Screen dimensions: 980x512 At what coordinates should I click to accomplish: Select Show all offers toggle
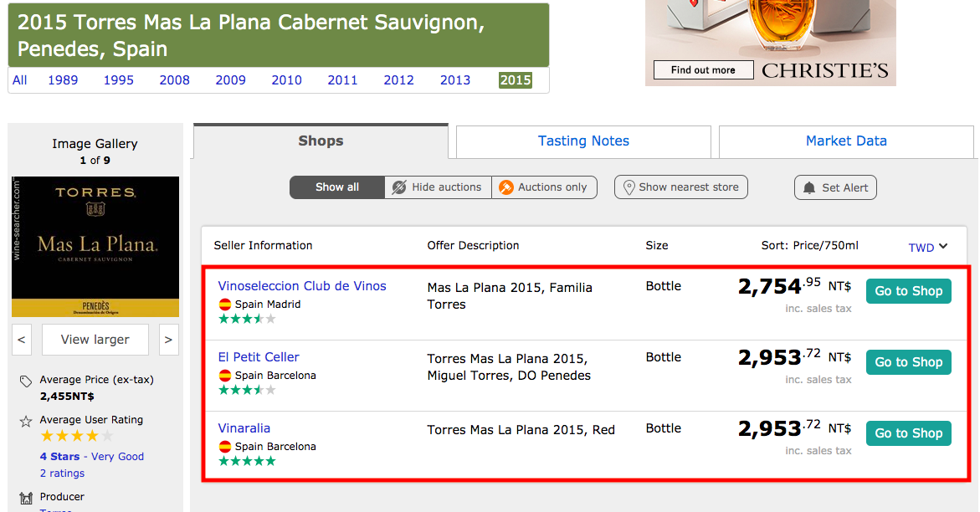pyautogui.click(x=337, y=187)
